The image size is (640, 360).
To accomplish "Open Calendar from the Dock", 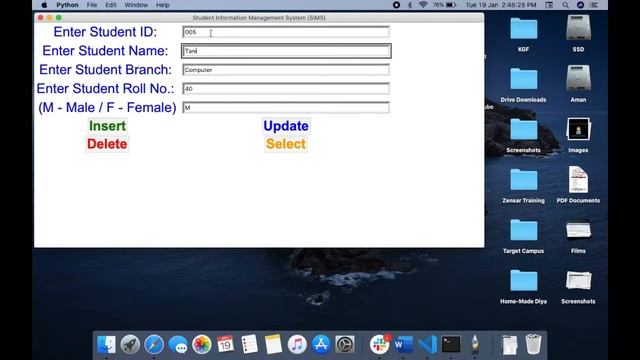I will coord(225,344).
